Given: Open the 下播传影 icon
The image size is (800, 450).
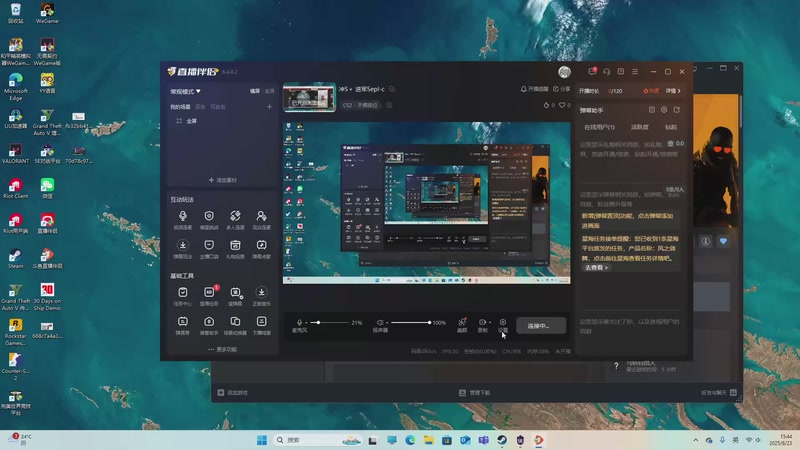Looking at the screenshot, I should (x=261, y=321).
